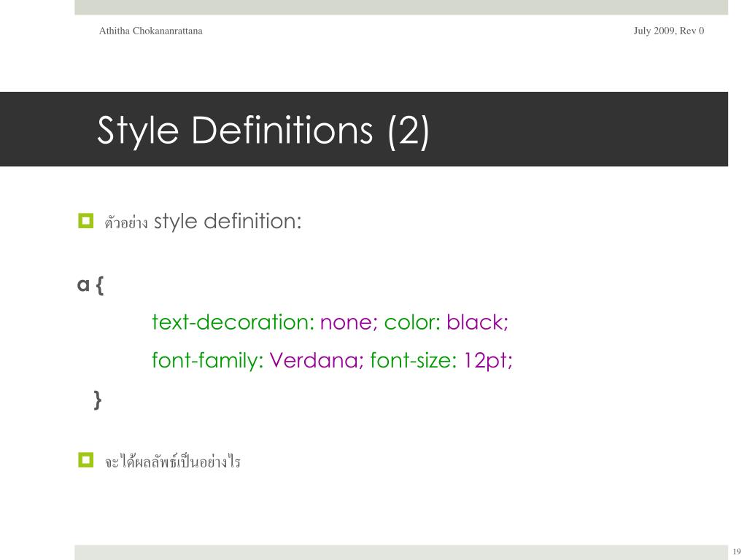
Task: Click the closing brace '}'
Action: click(98, 400)
